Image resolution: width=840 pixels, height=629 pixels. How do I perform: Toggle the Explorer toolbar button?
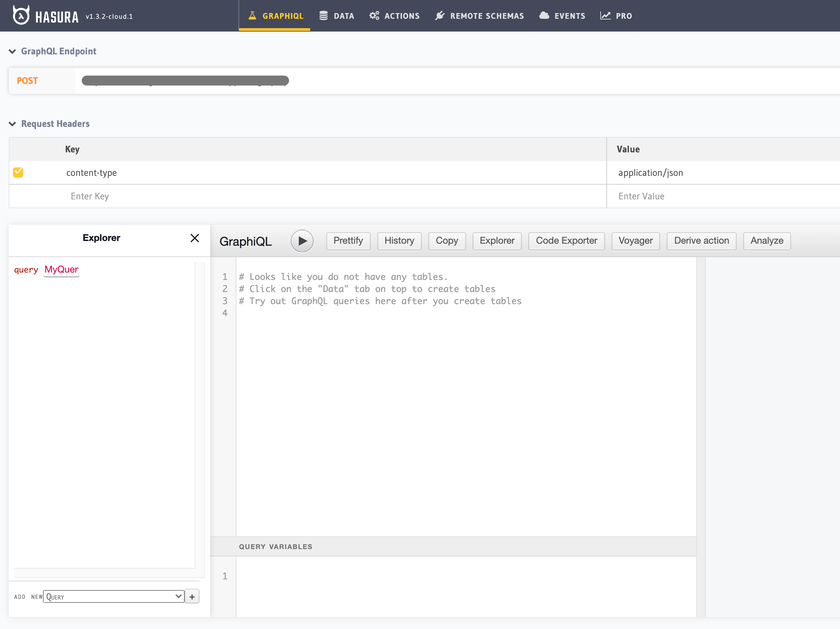tap(497, 241)
